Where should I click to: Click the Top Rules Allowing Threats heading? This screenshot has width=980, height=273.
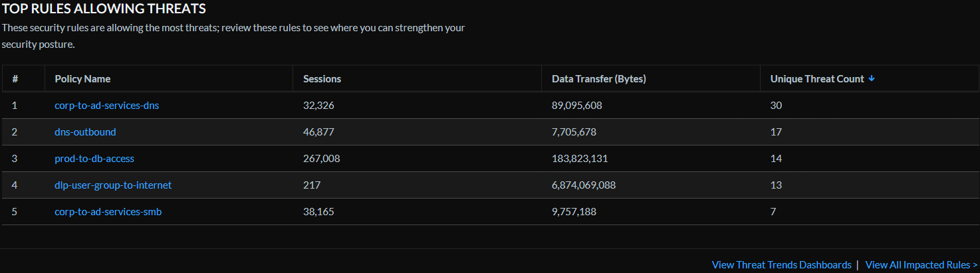coord(104,9)
